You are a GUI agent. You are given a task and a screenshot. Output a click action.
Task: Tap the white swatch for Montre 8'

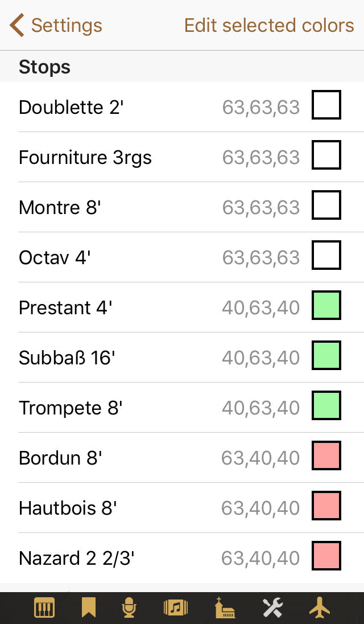pyautogui.click(x=326, y=205)
